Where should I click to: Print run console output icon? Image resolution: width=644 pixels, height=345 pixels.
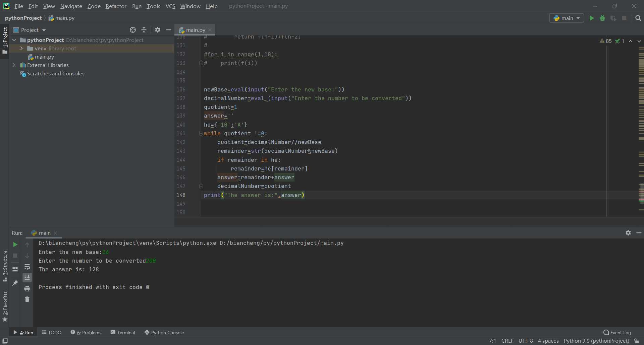coord(27,288)
